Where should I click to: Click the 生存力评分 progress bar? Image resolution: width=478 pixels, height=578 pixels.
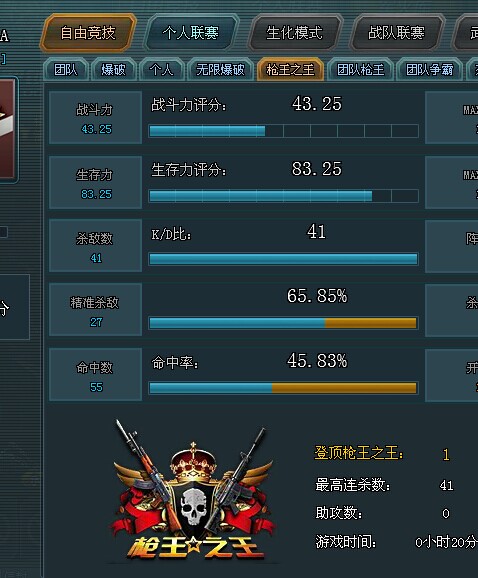[x=283, y=196]
